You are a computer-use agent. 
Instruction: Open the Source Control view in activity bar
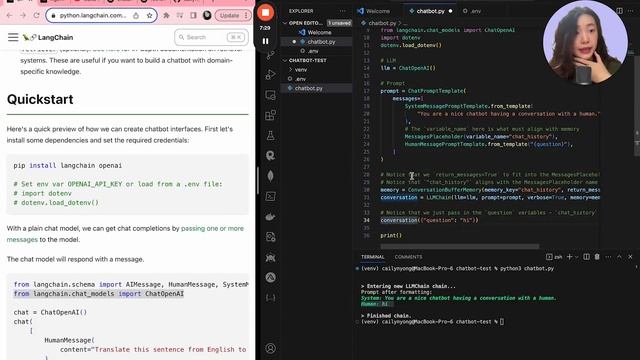[270, 56]
